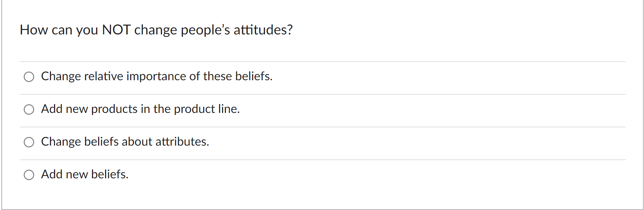644x210 pixels.
Task: Click the question heading about changing attitudes
Action: (157, 30)
